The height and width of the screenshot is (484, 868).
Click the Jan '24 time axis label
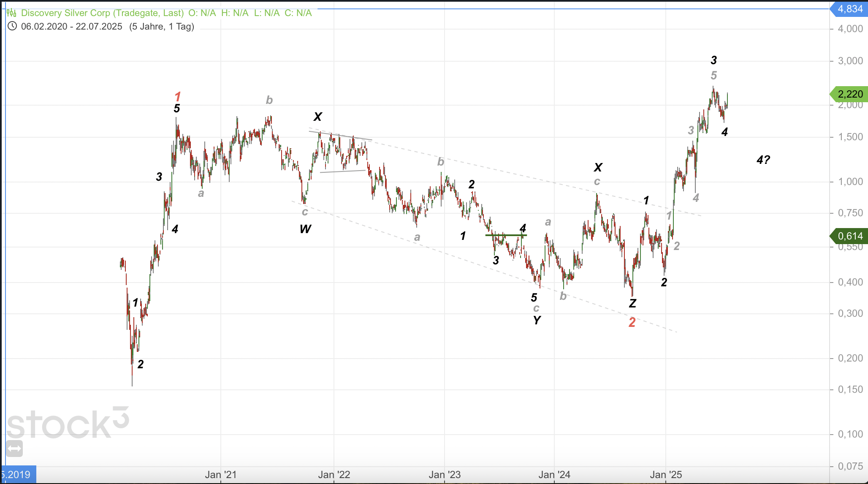[x=554, y=475]
